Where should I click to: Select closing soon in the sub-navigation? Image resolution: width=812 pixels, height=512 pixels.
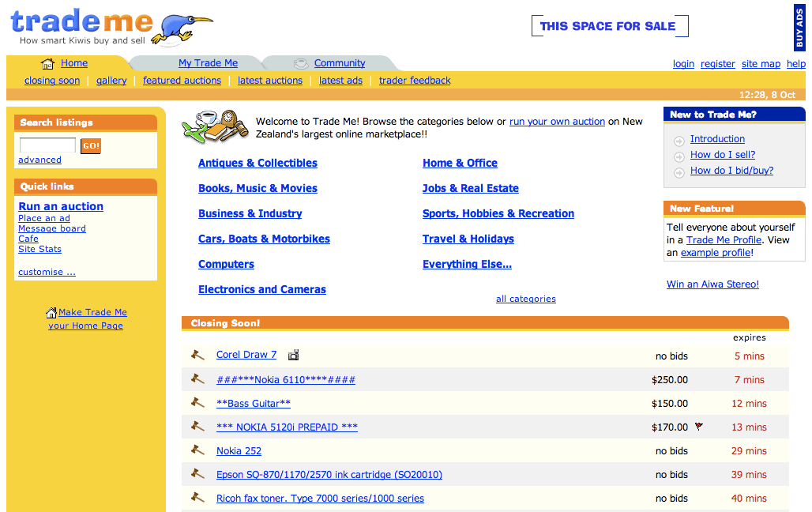[x=52, y=81]
